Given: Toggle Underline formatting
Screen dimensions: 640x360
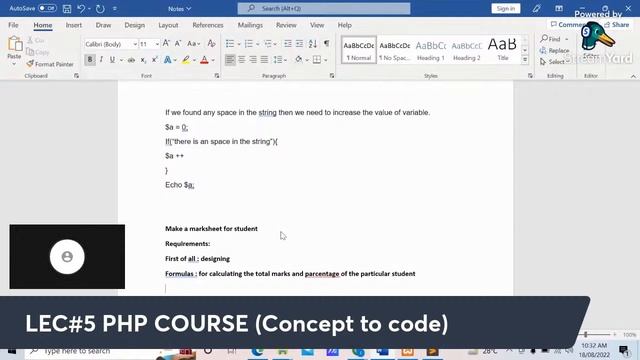Looking at the screenshot, I should coord(112,60).
